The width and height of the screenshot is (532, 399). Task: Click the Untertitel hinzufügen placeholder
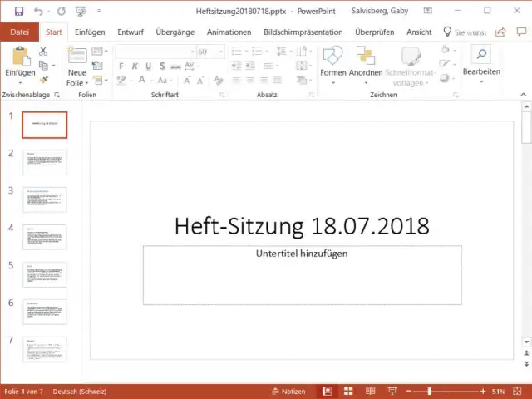tap(303, 275)
